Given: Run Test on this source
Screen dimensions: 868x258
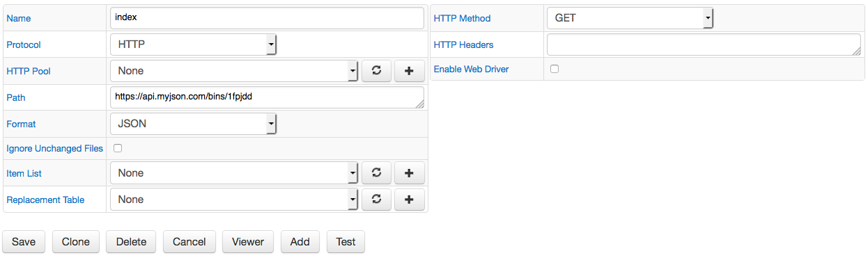Looking at the screenshot, I should coord(346,242).
